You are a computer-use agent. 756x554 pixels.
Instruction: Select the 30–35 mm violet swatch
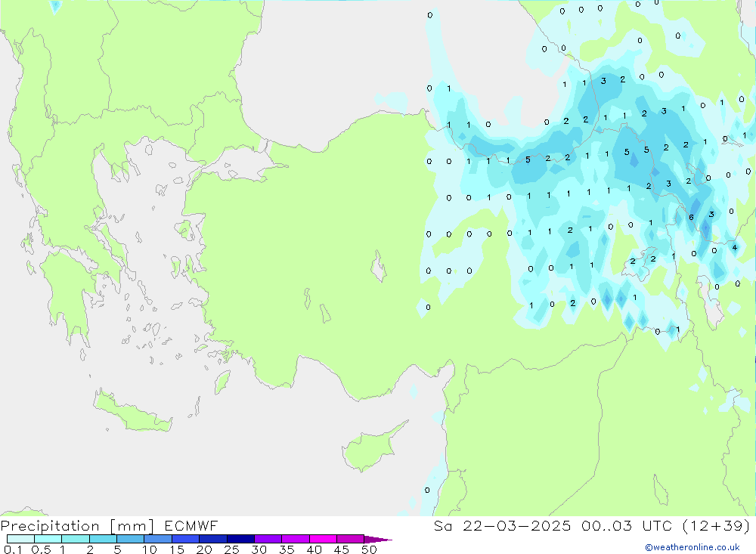click(268, 539)
